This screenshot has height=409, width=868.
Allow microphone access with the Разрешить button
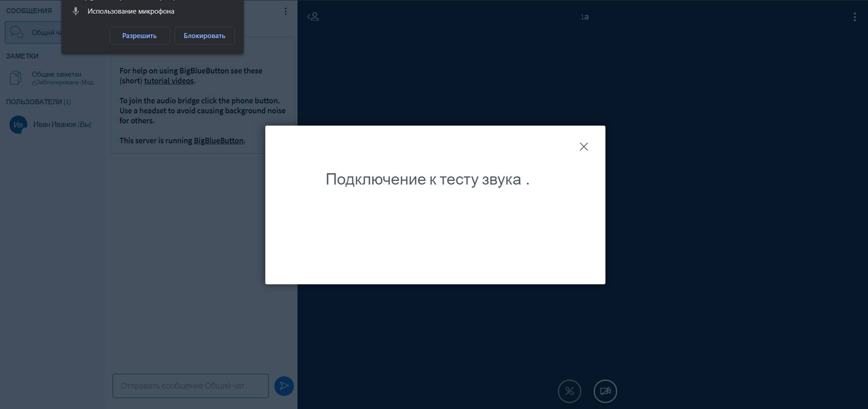[139, 36]
